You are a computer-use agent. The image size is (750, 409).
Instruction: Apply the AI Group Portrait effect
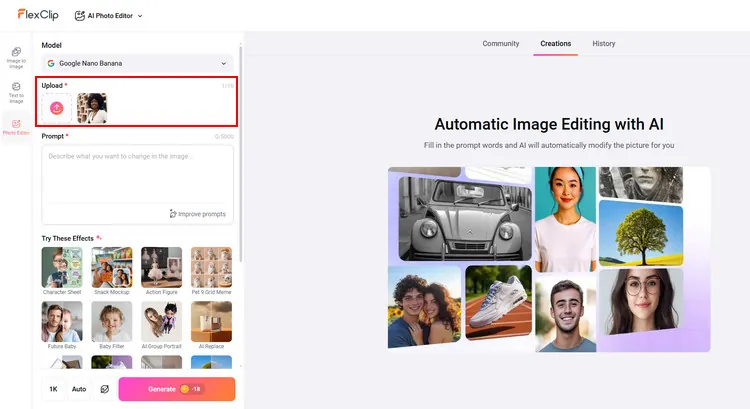click(162, 325)
